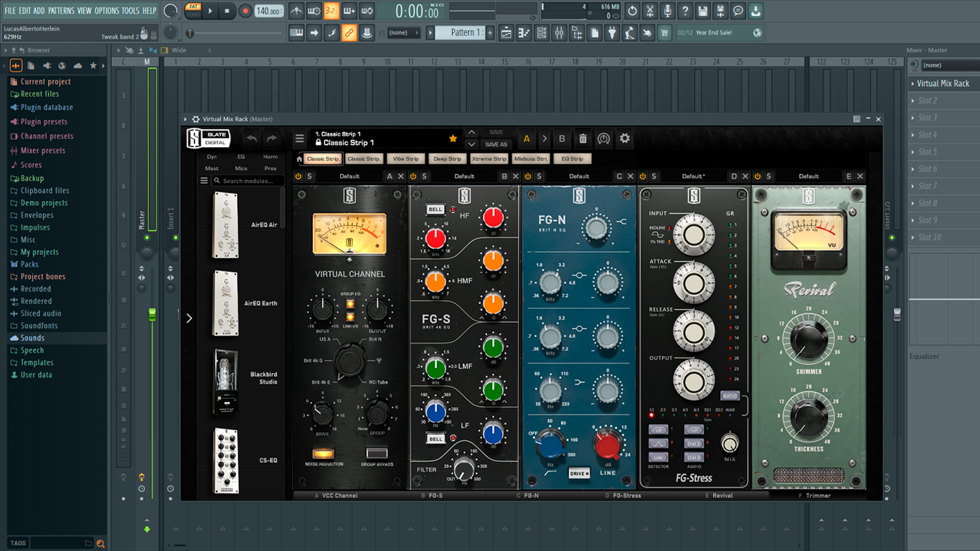This screenshot has width=980, height=551.
Task: Click the module list menu beside search box
Action: pos(204,181)
